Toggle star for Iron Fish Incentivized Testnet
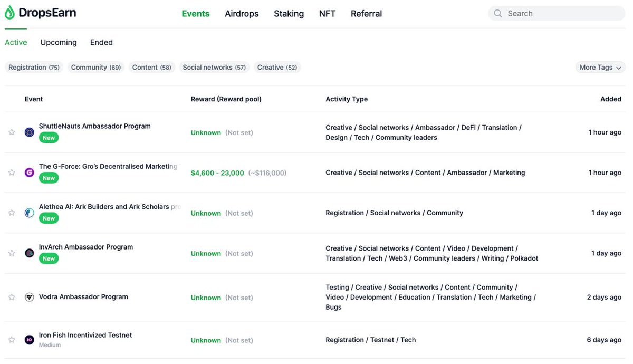This screenshot has height=364, width=633. pos(12,340)
